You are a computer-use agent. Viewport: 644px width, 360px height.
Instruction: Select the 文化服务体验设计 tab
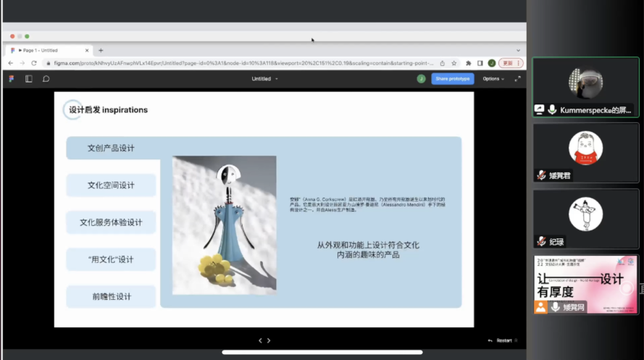coord(111,222)
